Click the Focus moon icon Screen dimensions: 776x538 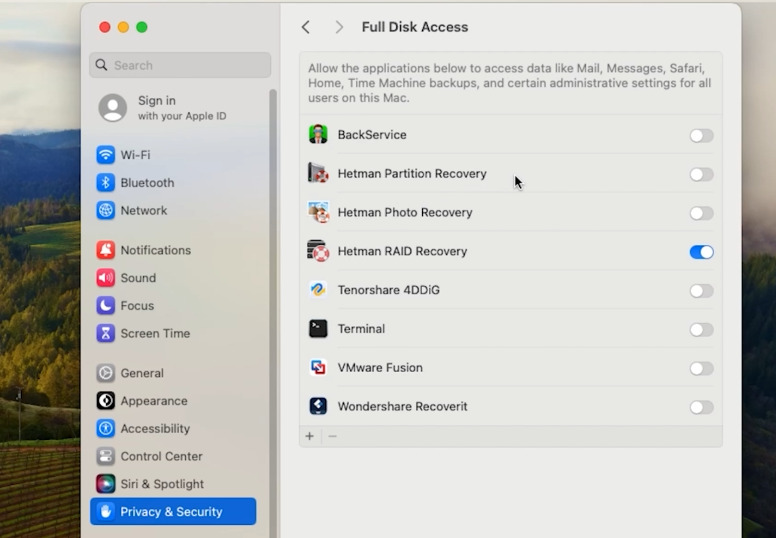pyautogui.click(x=105, y=305)
